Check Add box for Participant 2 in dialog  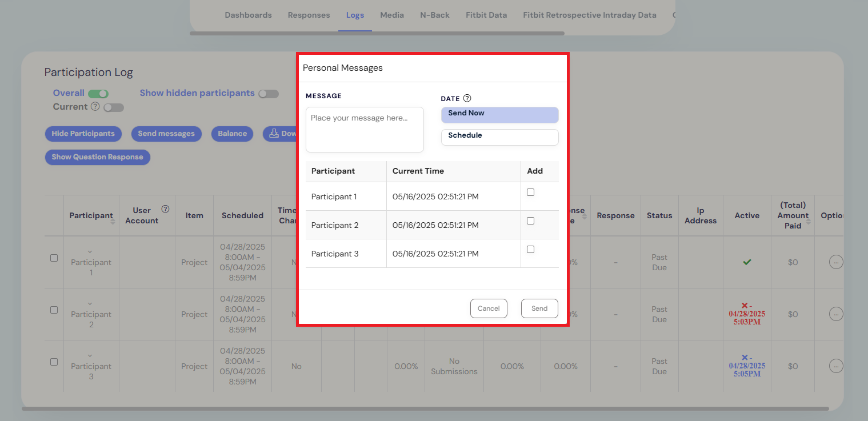pyautogui.click(x=530, y=221)
